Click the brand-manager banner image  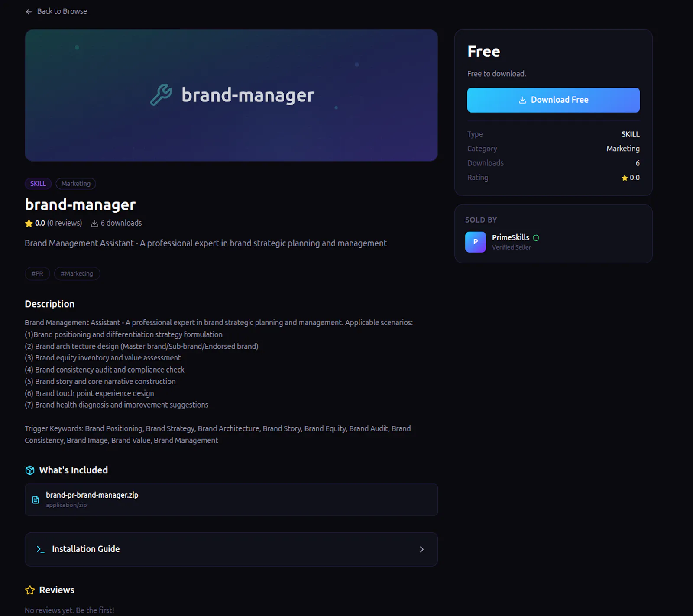231,95
